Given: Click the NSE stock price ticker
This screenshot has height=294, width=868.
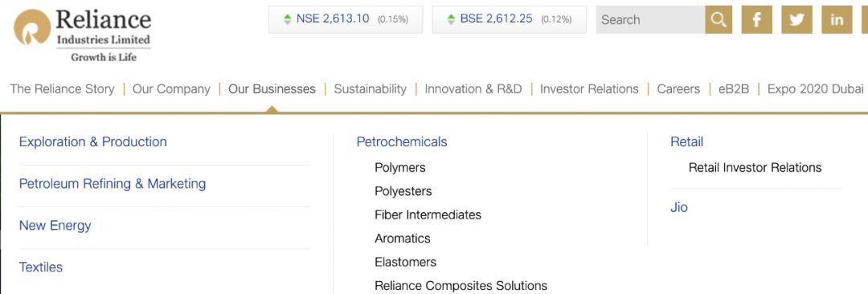Looking at the screenshot, I should (x=346, y=19).
